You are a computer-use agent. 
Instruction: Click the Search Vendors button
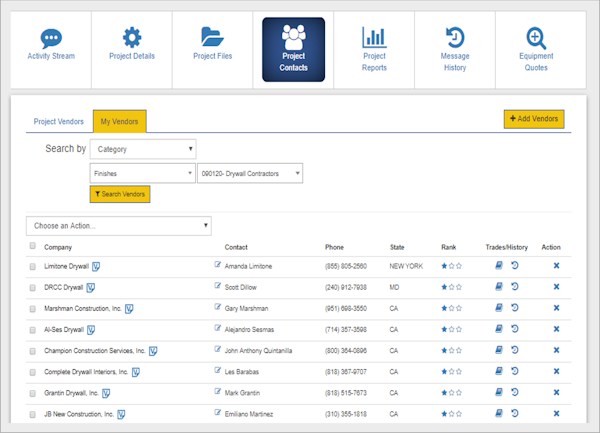[x=120, y=194]
